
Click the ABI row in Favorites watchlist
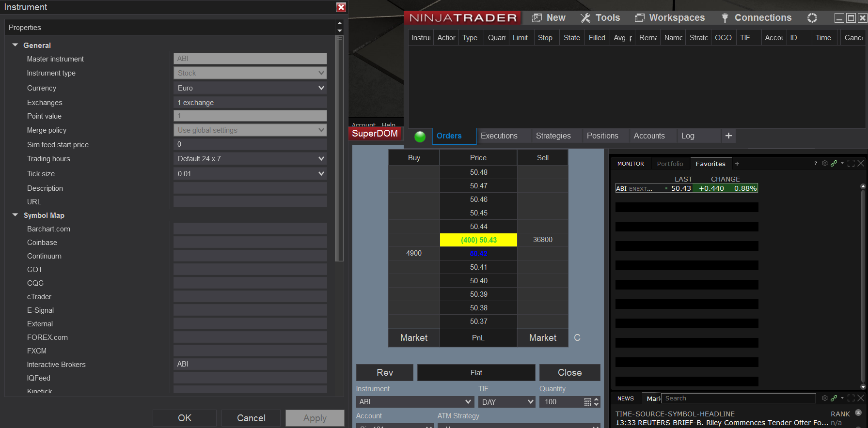687,188
